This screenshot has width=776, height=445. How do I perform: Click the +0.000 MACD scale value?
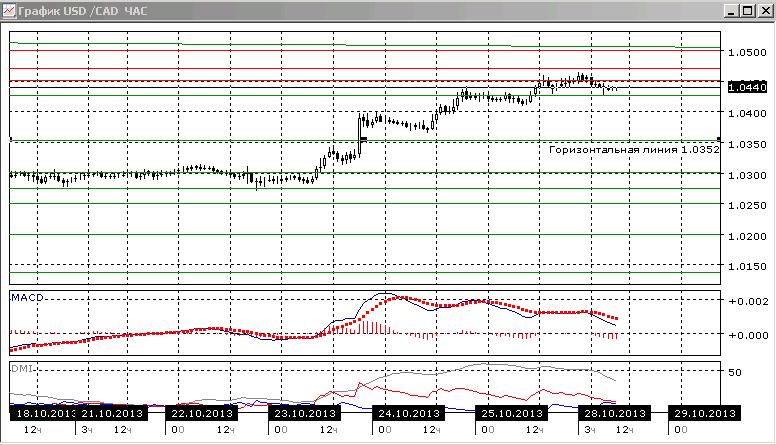click(748, 335)
